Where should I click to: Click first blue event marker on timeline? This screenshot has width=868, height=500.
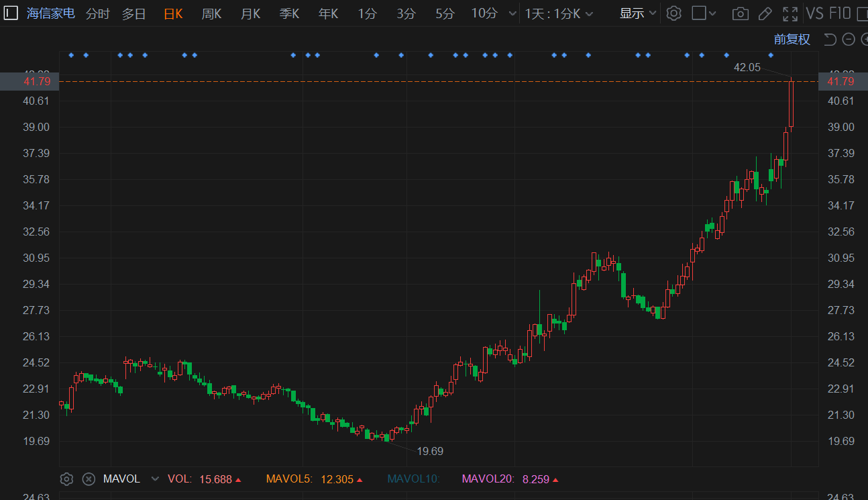coord(71,55)
